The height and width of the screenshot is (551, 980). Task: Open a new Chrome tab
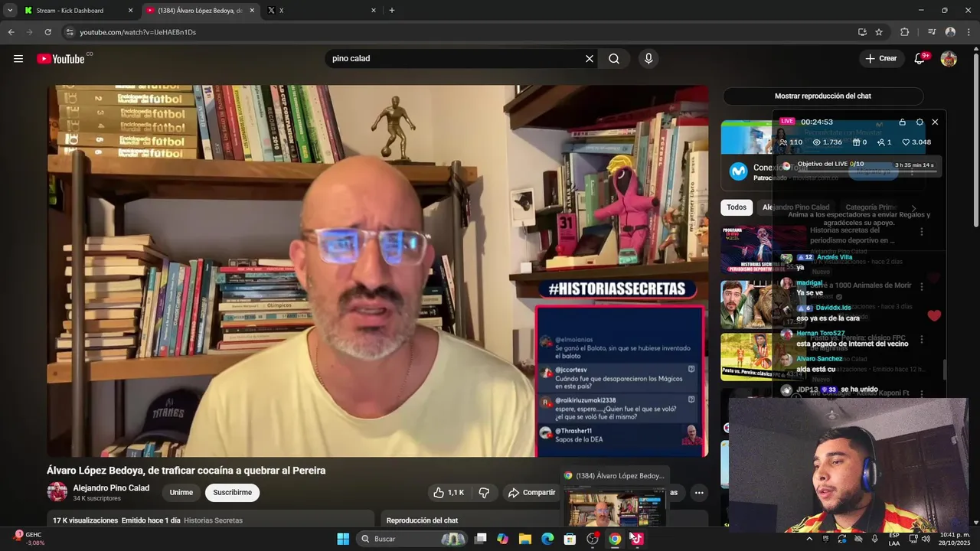pos(392,11)
